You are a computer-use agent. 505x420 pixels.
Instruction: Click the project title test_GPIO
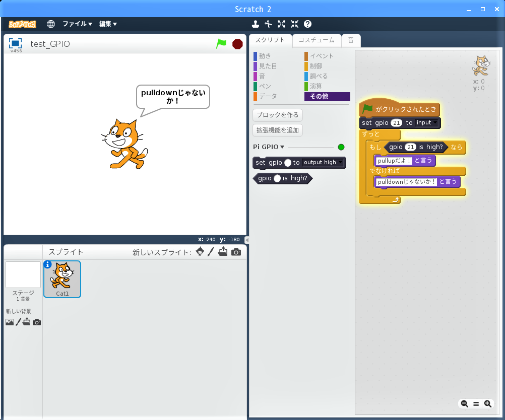(50, 44)
